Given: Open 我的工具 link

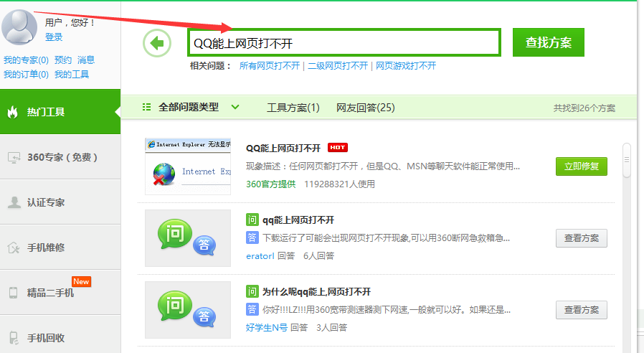Looking at the screenshot, I should pyautogui.click(x=72, y=75).
